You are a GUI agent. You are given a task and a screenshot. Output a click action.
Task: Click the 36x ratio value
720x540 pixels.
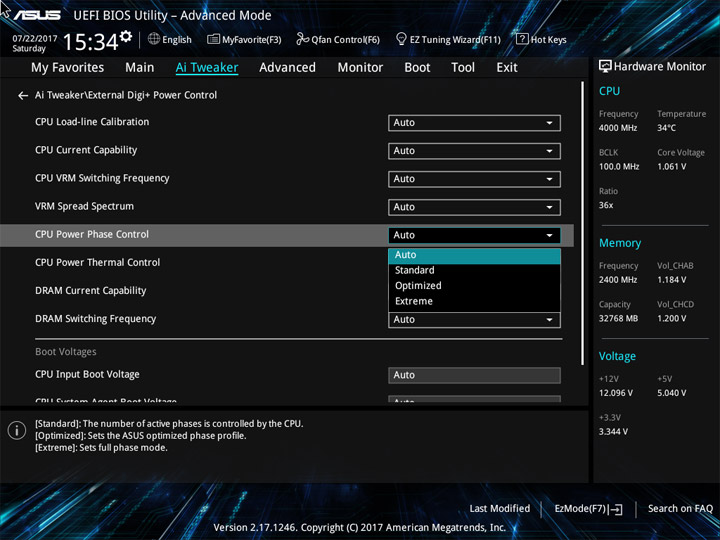point(606,205)
